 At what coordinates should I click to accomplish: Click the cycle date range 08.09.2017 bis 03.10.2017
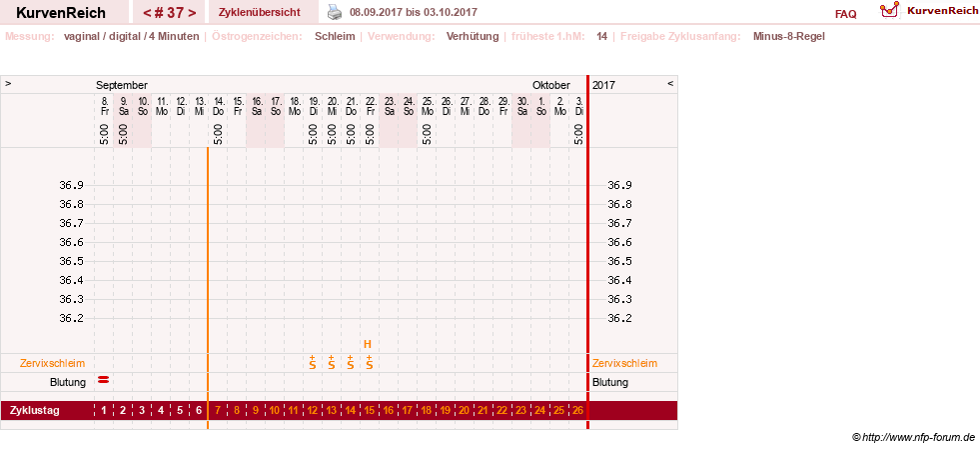point(414,12)
